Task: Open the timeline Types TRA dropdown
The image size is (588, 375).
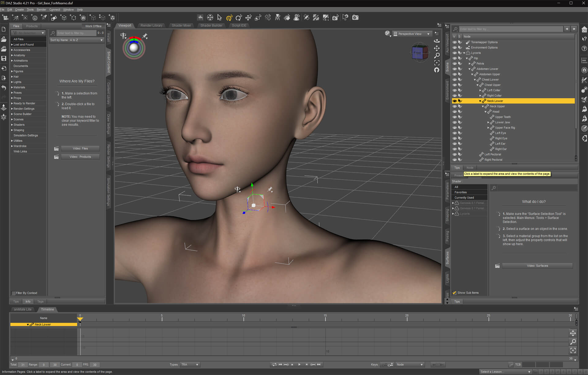Action: 190,365
